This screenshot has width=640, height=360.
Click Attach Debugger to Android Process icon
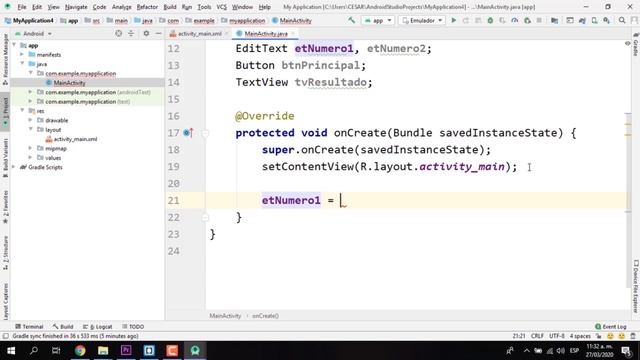pos(527,20)
